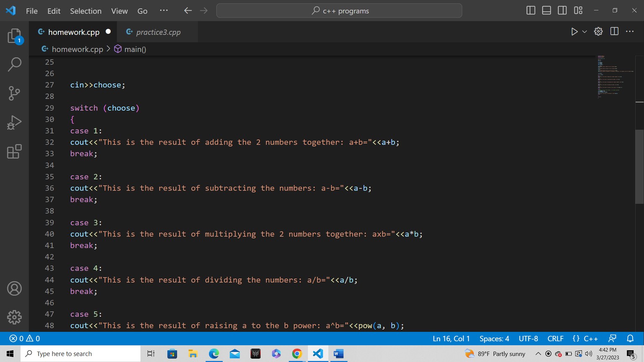Open editor More Actions ellipsis
This screenshot has width=644, height=362.
tap(630, 31)
